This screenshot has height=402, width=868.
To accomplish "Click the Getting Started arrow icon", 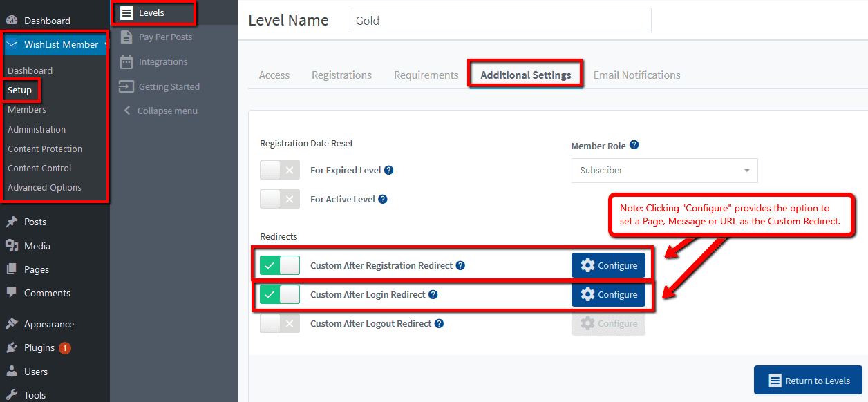I will tap(126, 86).
